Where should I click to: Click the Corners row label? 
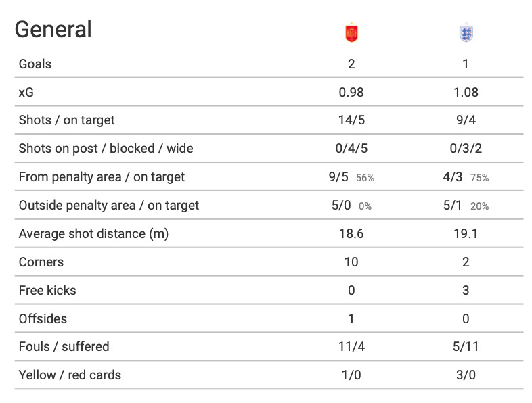[41, 262]
